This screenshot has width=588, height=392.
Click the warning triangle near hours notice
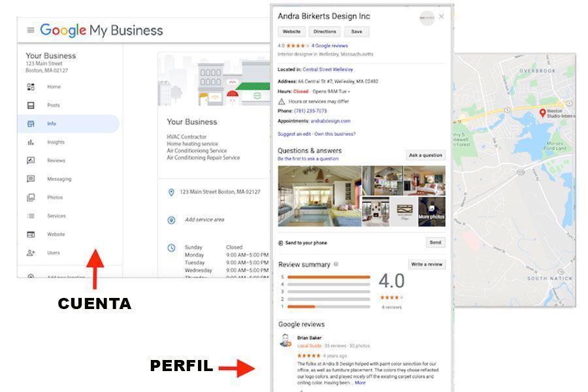pos(281,102)
